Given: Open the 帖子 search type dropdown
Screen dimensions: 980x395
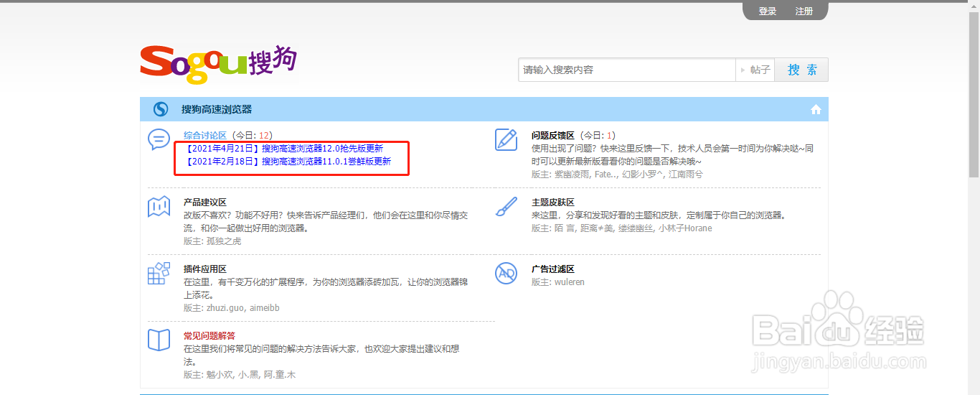Looking at the screenshot, I should tap(755, 70).
